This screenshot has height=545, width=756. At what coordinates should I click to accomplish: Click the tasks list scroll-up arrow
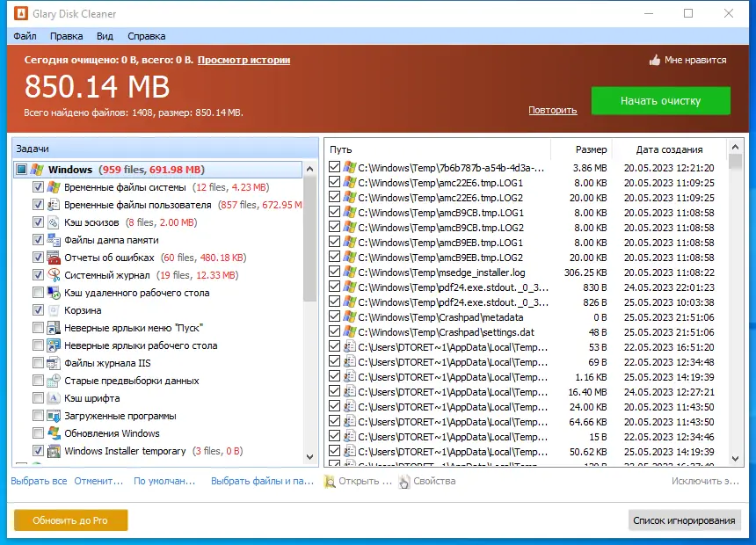coord(310,170)
